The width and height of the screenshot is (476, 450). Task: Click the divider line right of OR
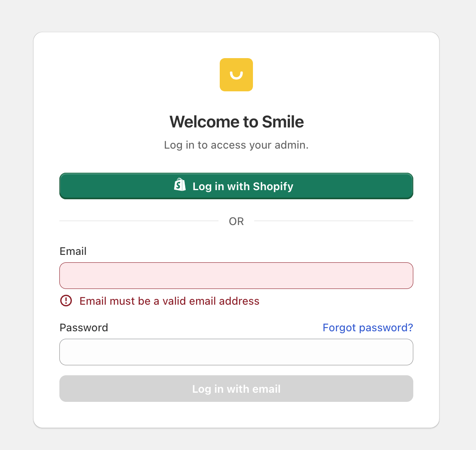(334, 221)
